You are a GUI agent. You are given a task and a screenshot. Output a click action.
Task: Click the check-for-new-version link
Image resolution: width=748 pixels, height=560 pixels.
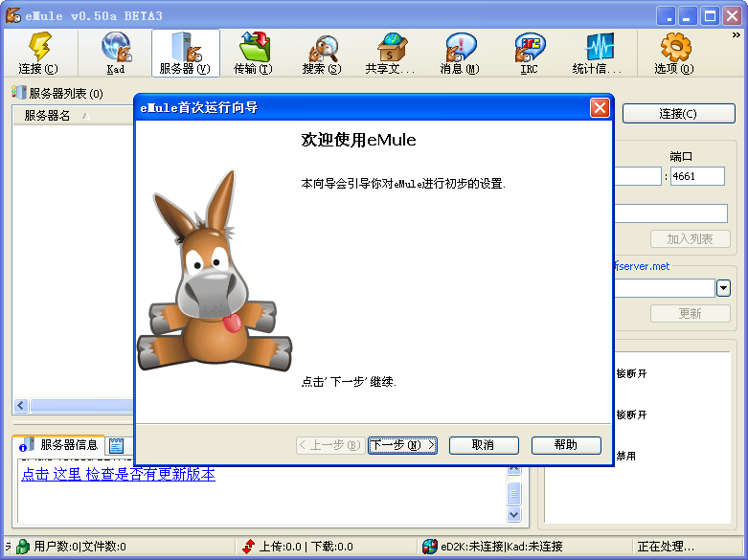click(119, 474)
